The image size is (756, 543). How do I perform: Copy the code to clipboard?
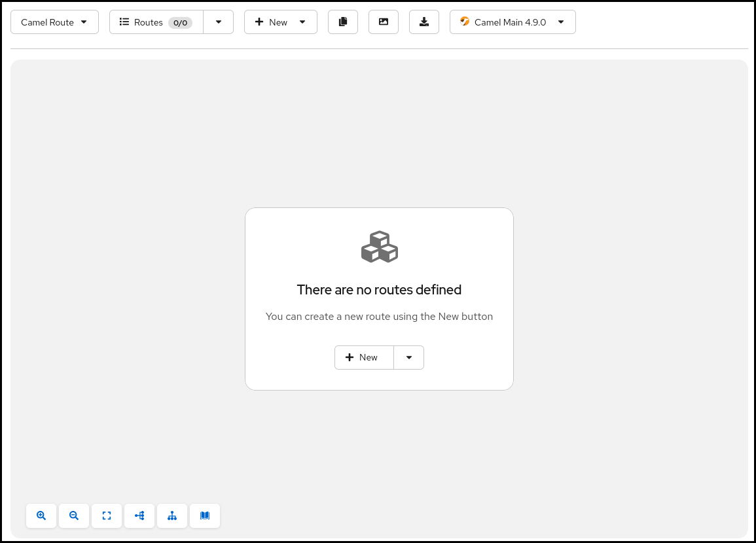[343, 22]
